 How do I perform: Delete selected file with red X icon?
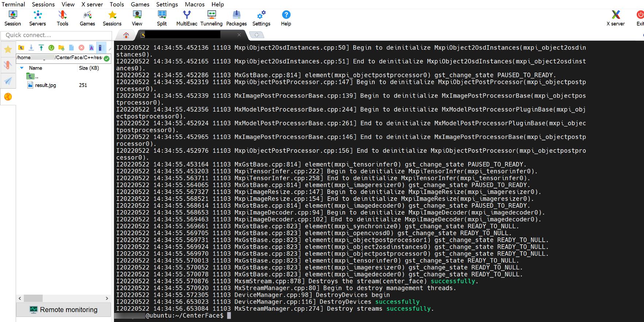81,48
